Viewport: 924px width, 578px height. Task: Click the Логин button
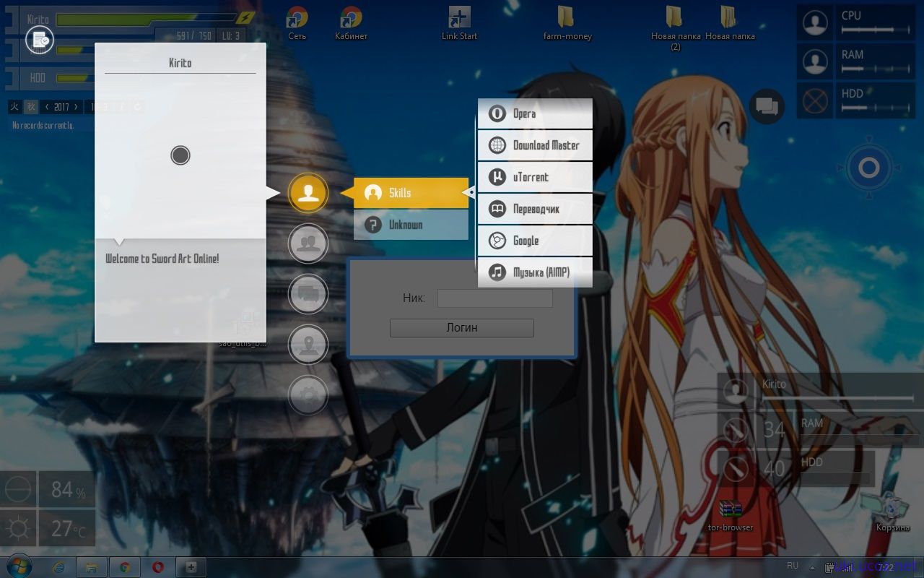462,328
